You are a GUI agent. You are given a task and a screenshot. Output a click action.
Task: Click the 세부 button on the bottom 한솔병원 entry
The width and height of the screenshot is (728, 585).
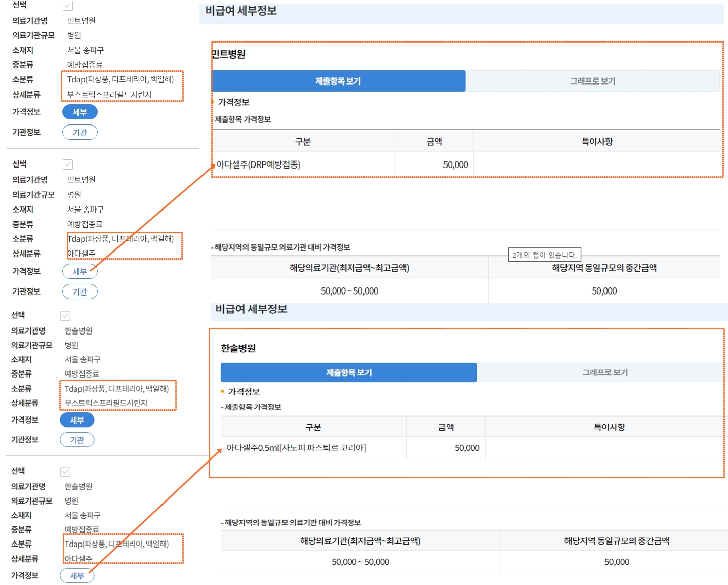tap(77, 575)
